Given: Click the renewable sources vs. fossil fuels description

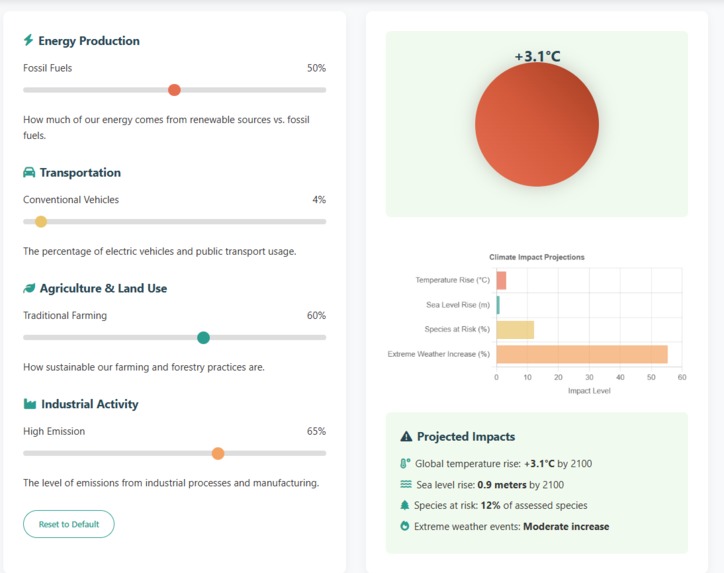Looking at the screenshot, I should tap(166, 127).
